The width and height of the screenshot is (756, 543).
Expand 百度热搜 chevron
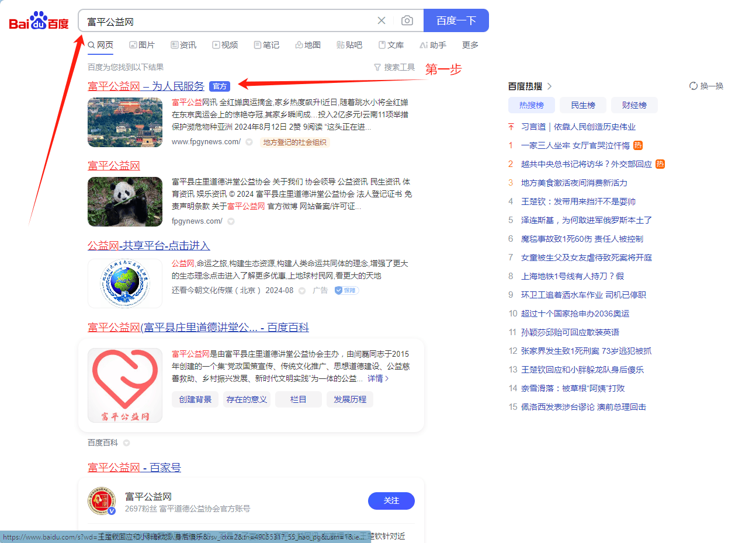(550, 86)
